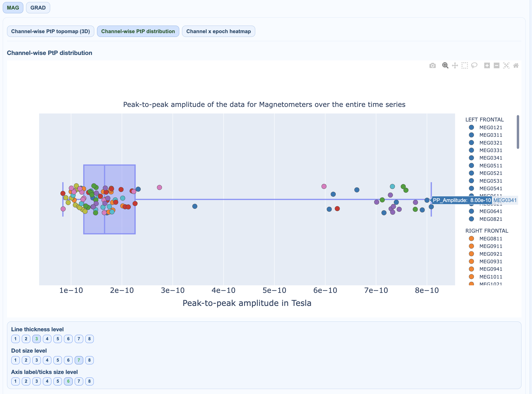Viewport: 532px width, 394px height.
Task: Switch to the GRAD tab
Action: point(38,8)
